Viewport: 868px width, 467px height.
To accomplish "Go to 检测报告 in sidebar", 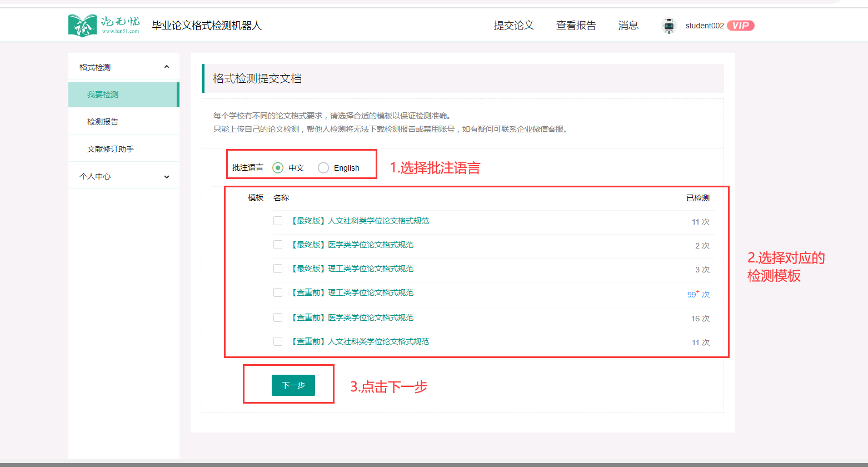I will tap(103, 122).
